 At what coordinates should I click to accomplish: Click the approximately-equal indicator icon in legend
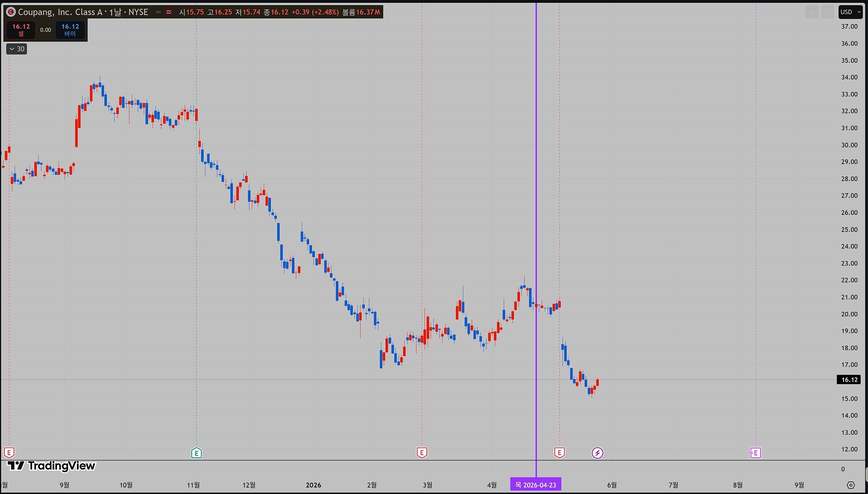click(x=169, y=12)
